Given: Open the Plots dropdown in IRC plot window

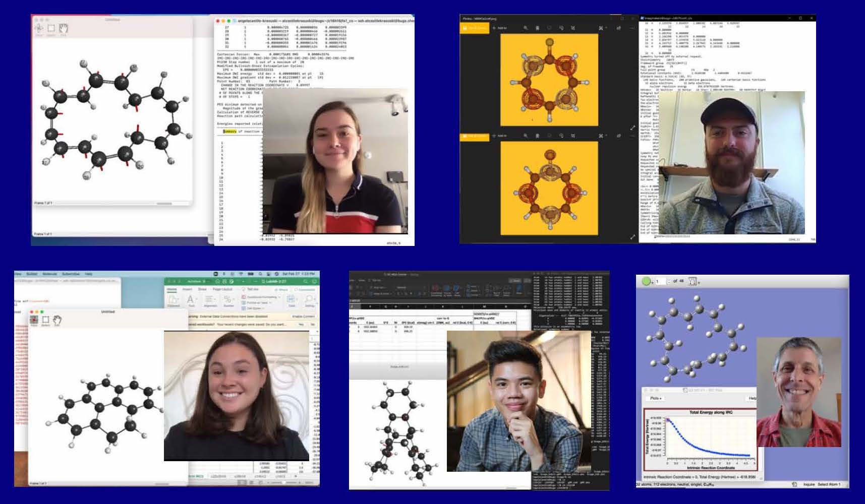Looking at the screenshot, I should pyautogui.click(x=656, y=398).
